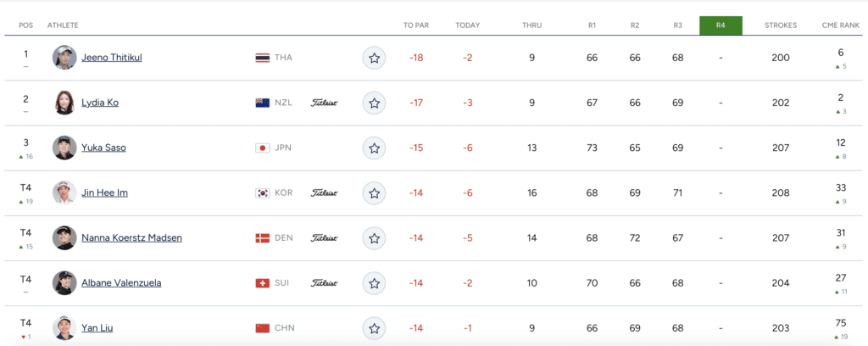Star Yuka Saso as a favorite
This screenshot has width=868, height=346.
pyautogui.click(x=374, y=148)
